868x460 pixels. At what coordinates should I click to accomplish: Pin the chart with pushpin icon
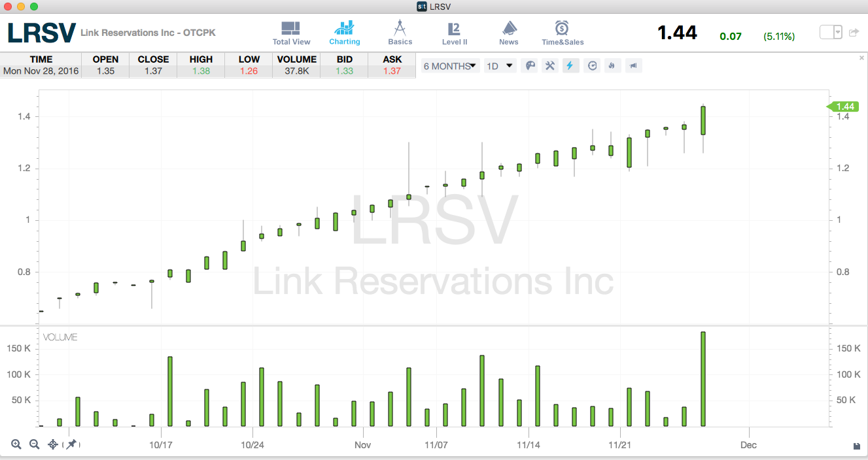[71, 444]
